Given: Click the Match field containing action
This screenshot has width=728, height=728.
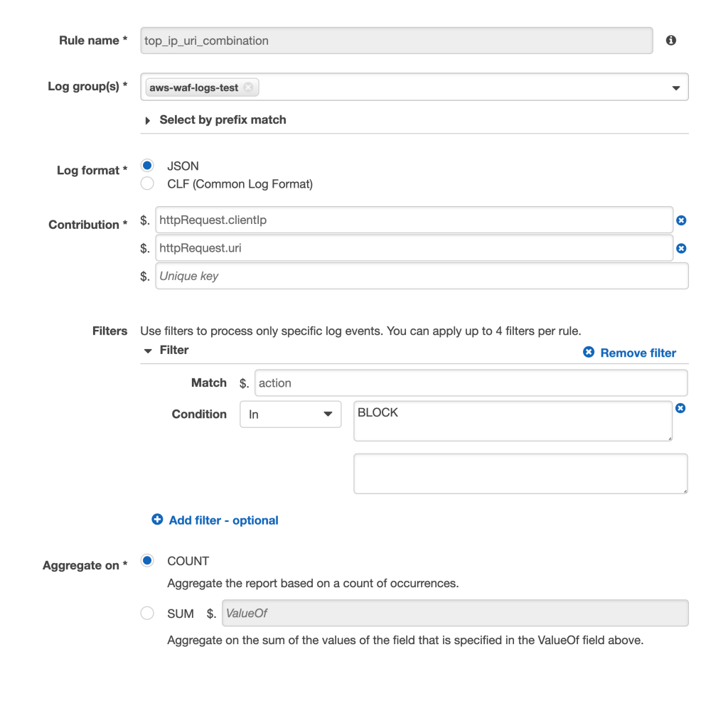Looking at the screenshot, I should click(x=469, y=382).
